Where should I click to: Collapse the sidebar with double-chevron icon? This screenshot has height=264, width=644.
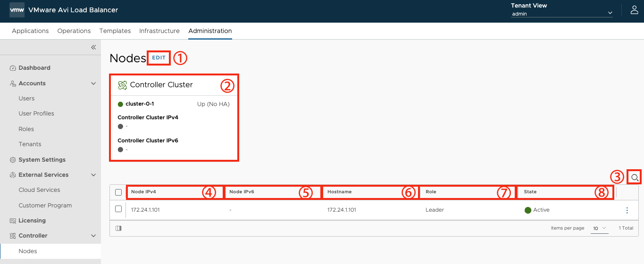[93, 47]
